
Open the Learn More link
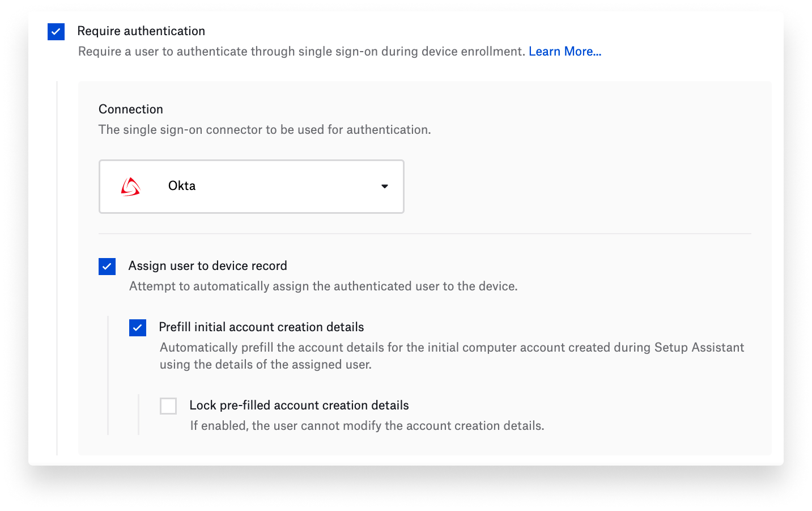pyautogui.click(x=564, y=52)
